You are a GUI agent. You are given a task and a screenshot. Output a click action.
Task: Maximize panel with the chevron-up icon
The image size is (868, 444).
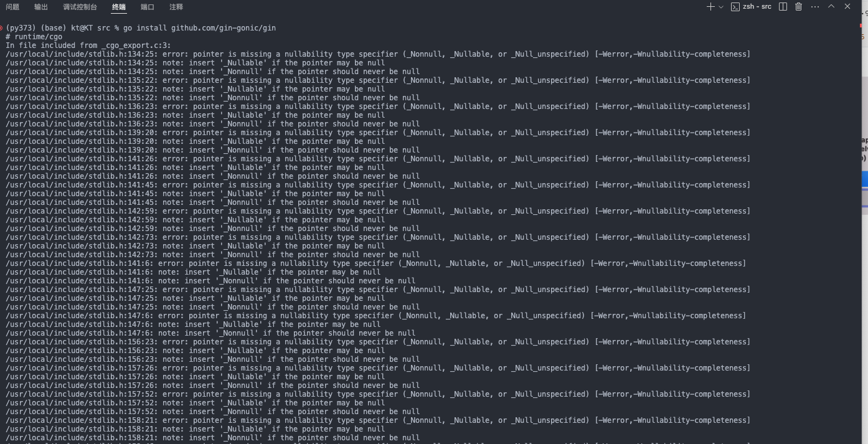pos(831,7)
